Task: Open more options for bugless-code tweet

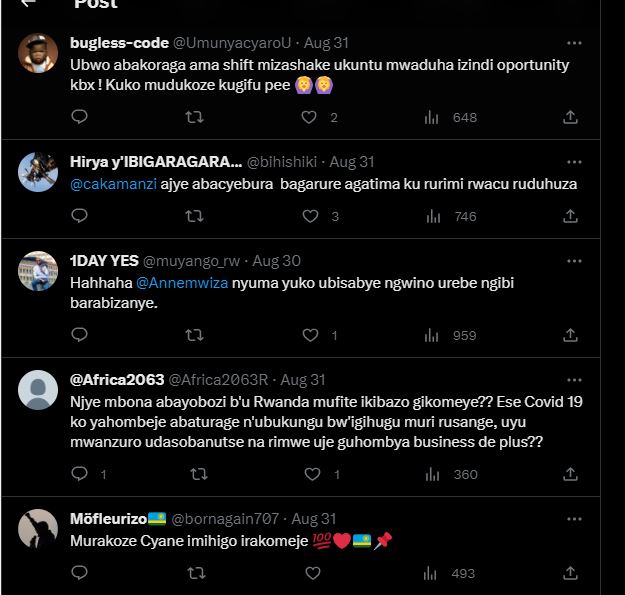Action: click(574, 44)
